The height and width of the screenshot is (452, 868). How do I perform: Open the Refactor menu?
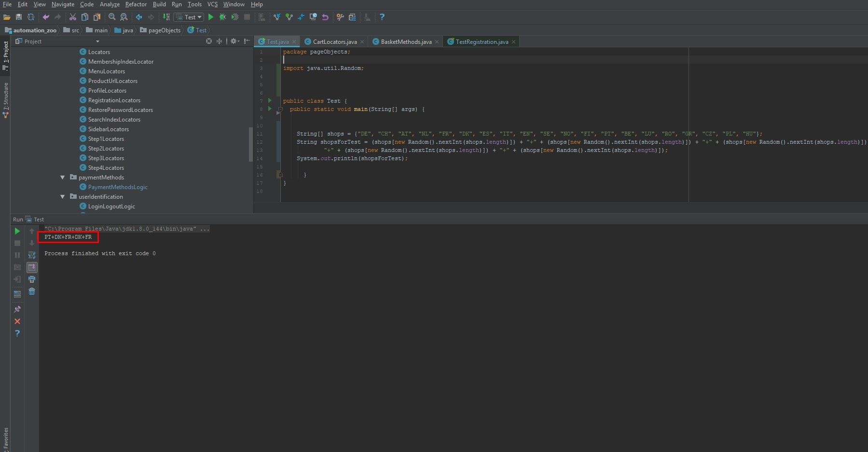[x=136, y=4]
